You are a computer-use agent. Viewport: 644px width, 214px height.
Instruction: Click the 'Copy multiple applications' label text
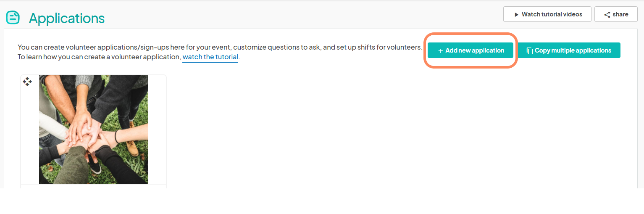(x=573, y=50)
